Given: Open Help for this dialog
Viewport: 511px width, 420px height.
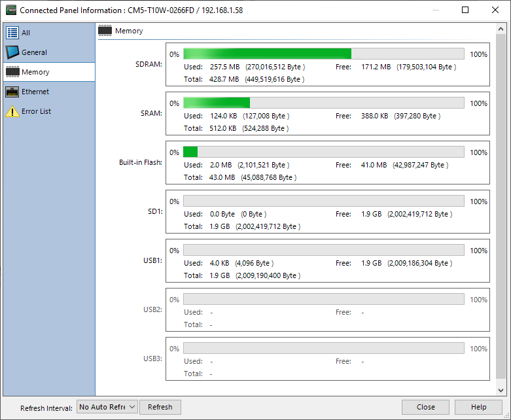Looking at the screenshot, I should point(478,407).
